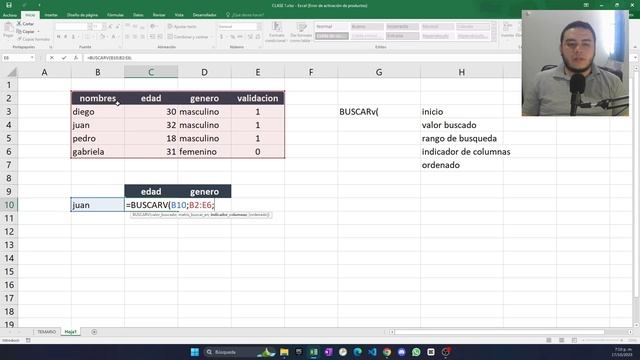Click the 'BUSCARv(' cell in column G

[379, 111]
